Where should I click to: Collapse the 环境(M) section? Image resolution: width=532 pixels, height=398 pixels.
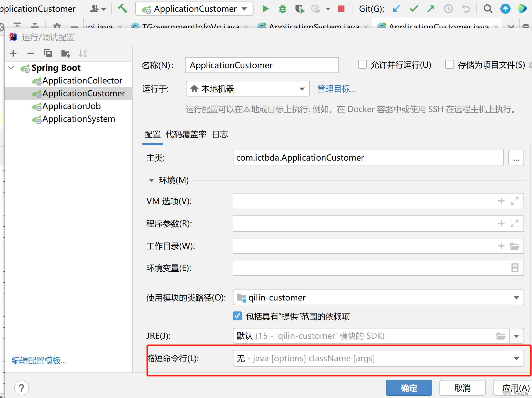pyautogui.click(x=151, y=180)
